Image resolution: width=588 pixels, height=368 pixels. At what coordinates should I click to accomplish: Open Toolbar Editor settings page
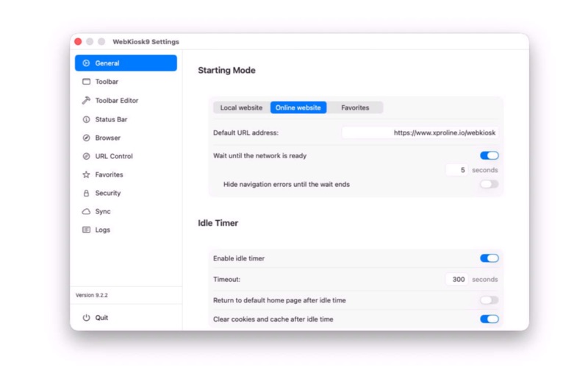pos(126,100)
